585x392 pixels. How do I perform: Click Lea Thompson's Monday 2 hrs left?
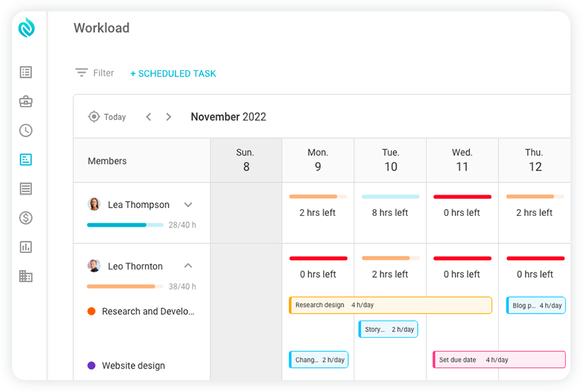tap(317, 213)
